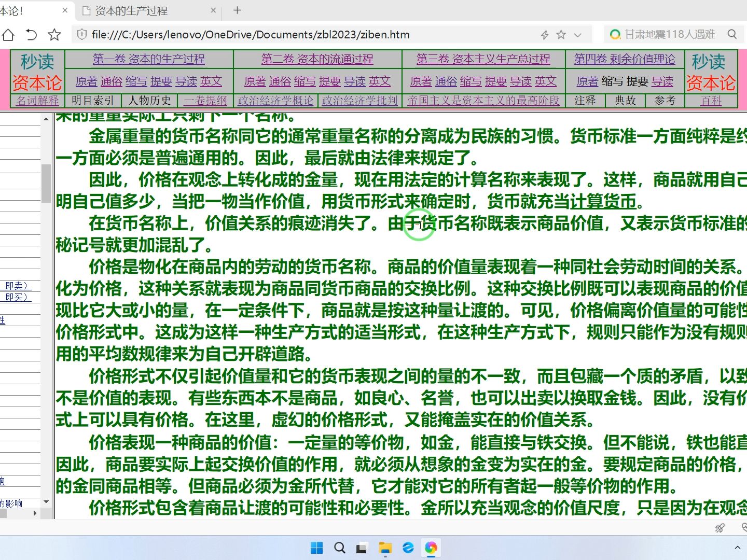The height and width of the screenshot is (560, 747).
Task: Open the 一卷提纲 link
Action: [205, 101]
